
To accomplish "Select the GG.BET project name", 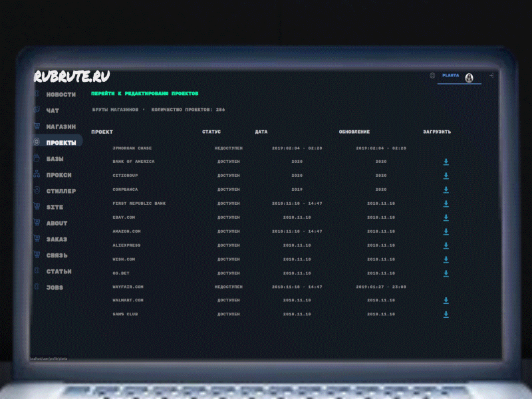I will tap(121, 273).
